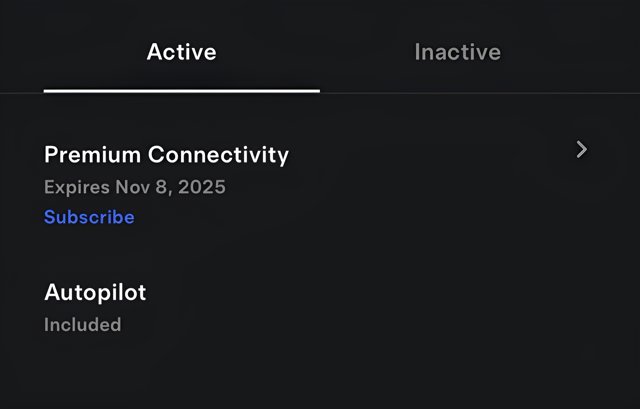Screen dimensions: 640x409
Task: Click the Premium Connectivity title text
Action: click(166, 155)
